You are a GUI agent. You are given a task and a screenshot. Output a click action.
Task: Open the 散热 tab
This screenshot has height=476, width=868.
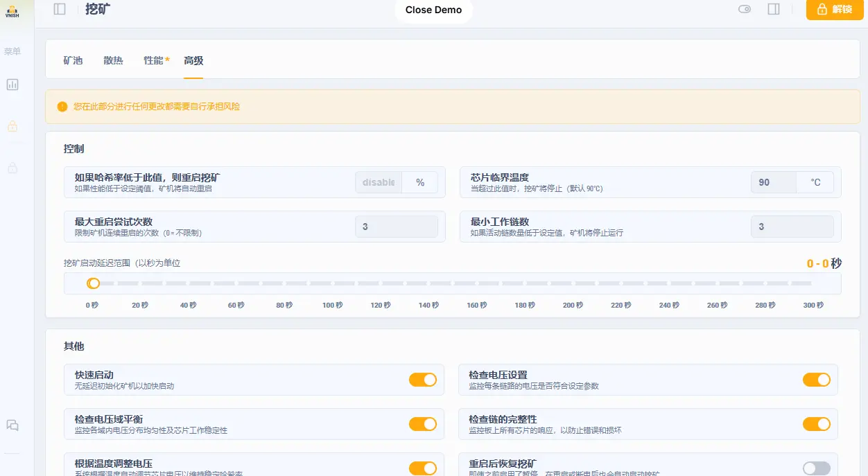pyautogui.click(x=113, y=61)
